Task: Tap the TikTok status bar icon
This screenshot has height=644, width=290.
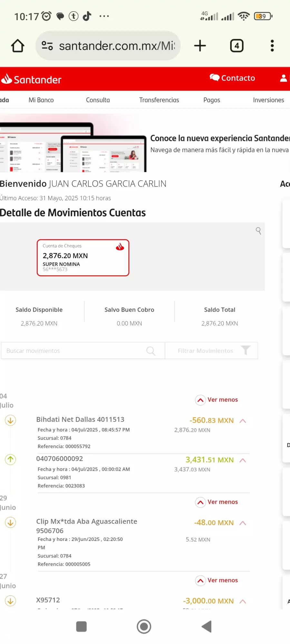Action: pos(87,16)
